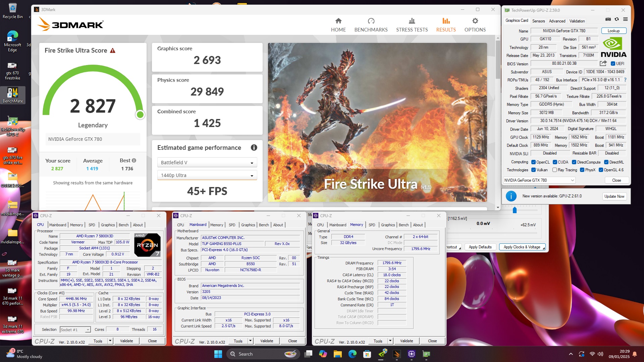This screenshot has width=644, height=362.
Task: Toggle the Vulkan checkbox in GPU-Z
Action: click(533, 170)
